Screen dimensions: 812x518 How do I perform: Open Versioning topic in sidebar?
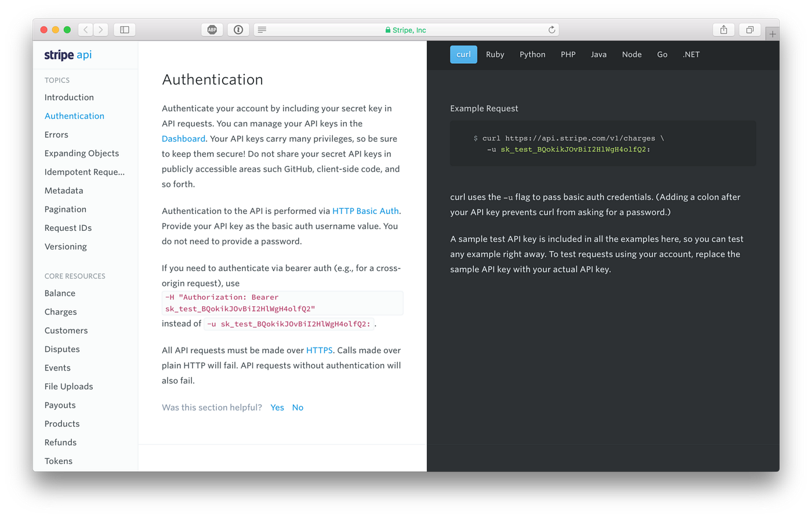click(66, 247)
